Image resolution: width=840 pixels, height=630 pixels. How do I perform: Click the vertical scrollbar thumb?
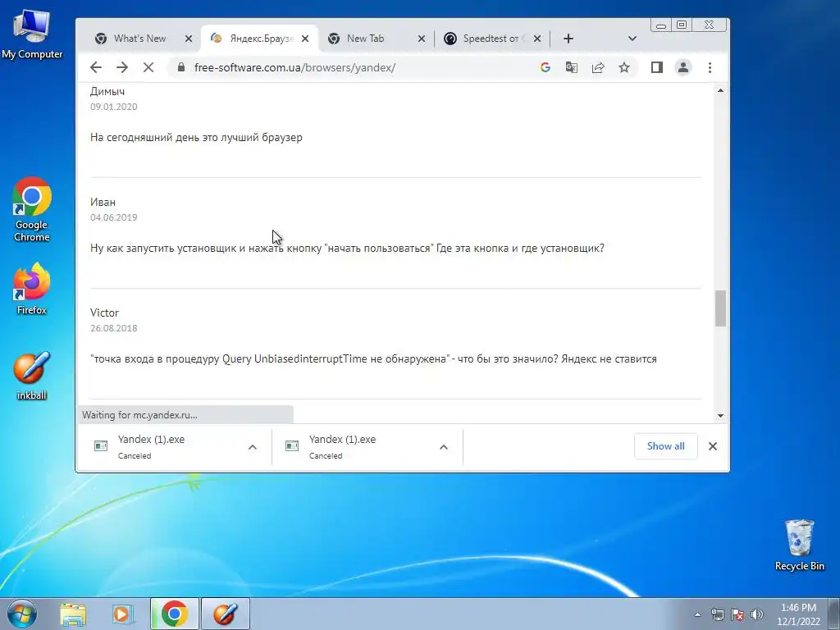[720, 308]
